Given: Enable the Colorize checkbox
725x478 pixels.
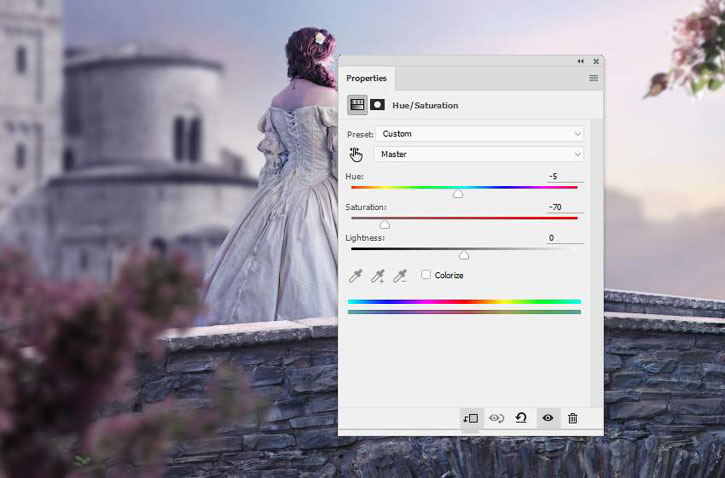Looking at the screenshot, I should click(x=426, y=275).
